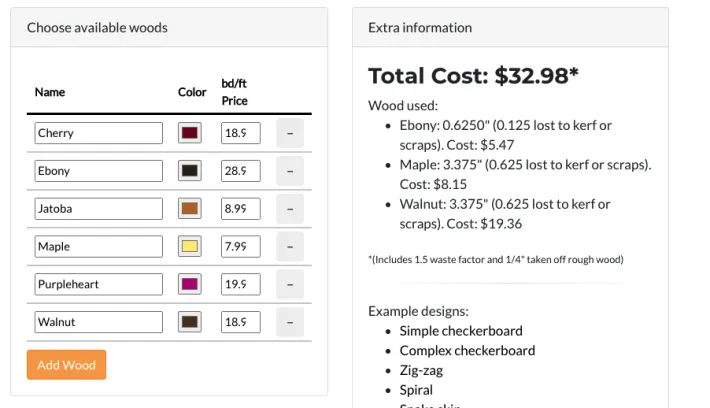Click the Add Wood button

tap(66, 365)
